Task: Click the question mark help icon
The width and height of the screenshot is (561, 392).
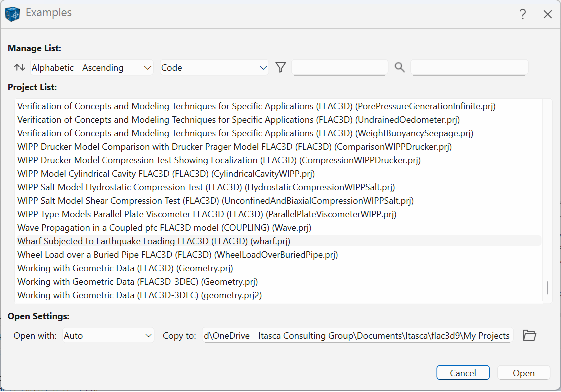Action: click(x=523, y=14)
